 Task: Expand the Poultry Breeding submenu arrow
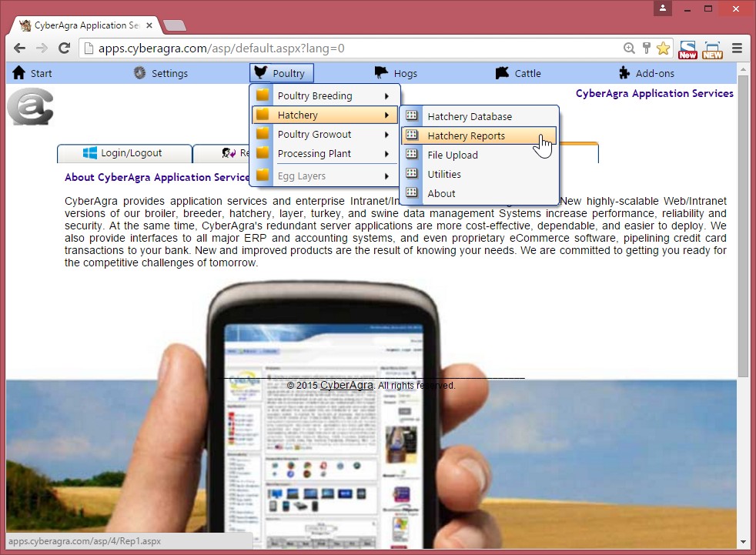[x=386, y=96]
